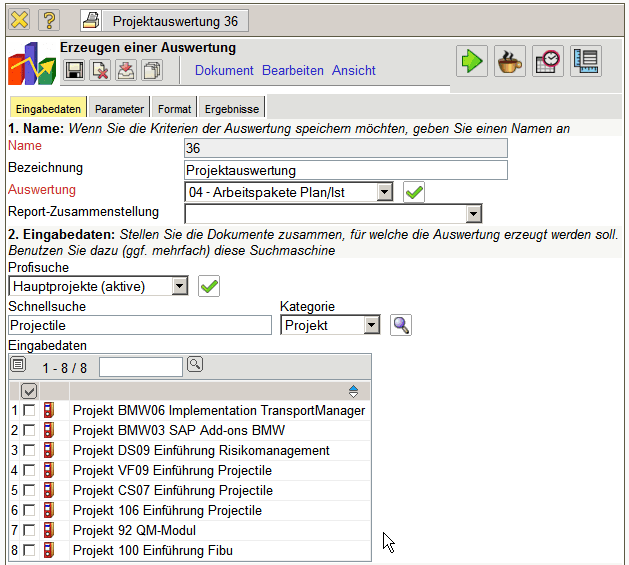Click the Projektauswertung 36 button

pyautogui.click(x=164, y=20)
